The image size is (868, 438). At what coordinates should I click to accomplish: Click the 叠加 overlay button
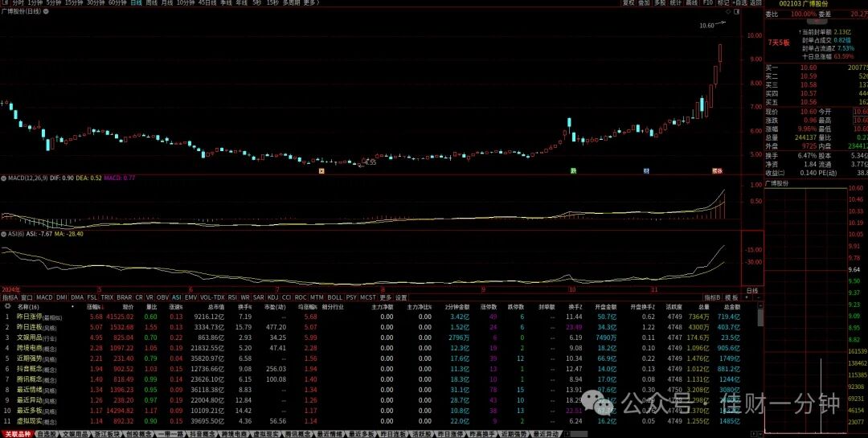tap(644, 2)
